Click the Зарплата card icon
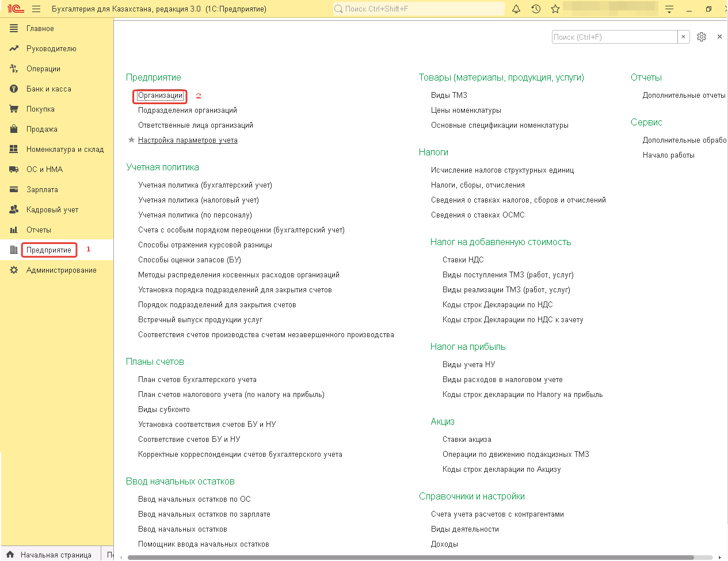The image size is (728, 561). click(x=14, y=189)
